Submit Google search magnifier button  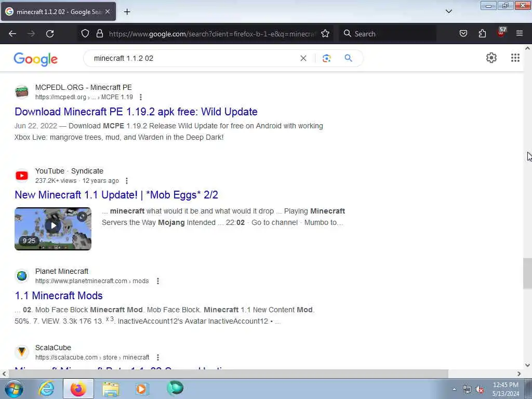[x=348, y=58]
